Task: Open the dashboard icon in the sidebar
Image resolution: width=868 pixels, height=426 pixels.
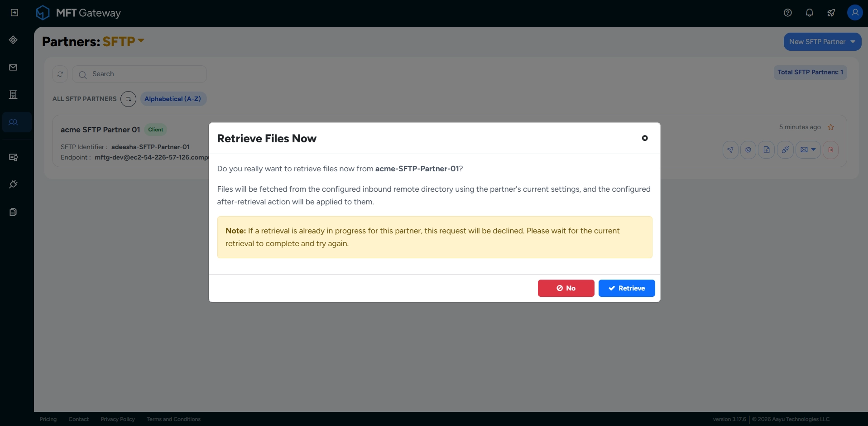Action: point(13,40)
